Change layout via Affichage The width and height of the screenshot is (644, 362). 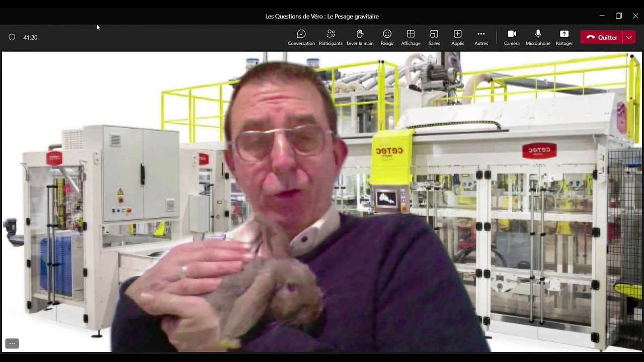tap(411, 37)
